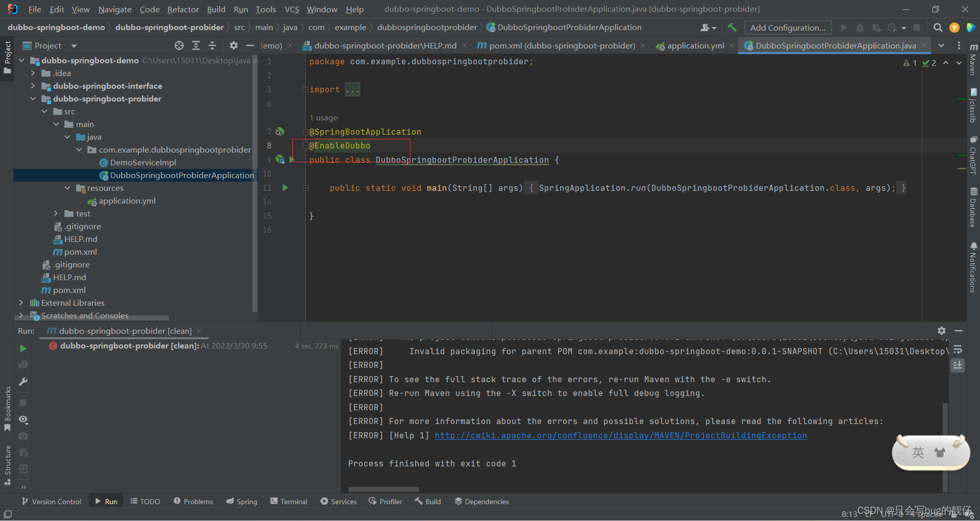Viewport: 980px width, 521px height.
Task: Expand External Libraries node
Action: (21, 303)
